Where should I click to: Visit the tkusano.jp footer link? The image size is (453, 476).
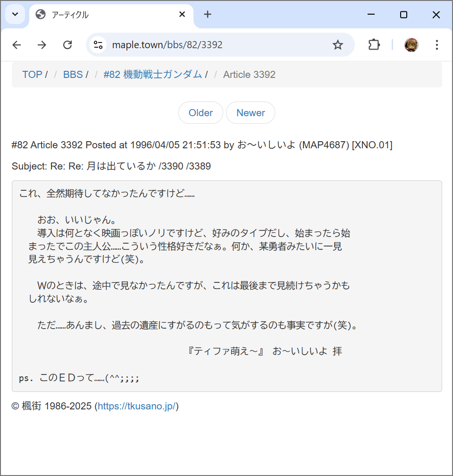pyautogui.click(x=137, y=406)
